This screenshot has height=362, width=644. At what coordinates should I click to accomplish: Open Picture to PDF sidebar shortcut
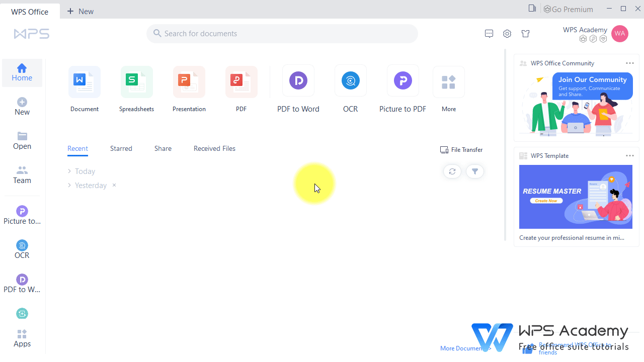click(22, 215)
